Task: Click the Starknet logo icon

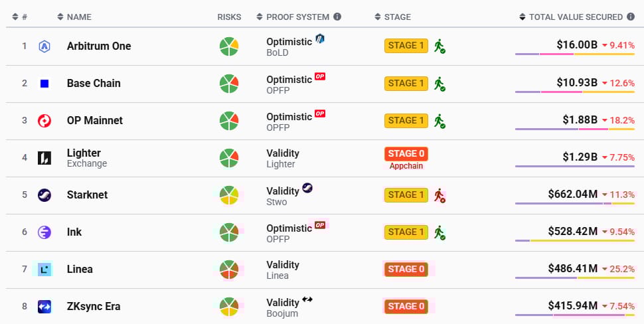Action: [44, 195]
